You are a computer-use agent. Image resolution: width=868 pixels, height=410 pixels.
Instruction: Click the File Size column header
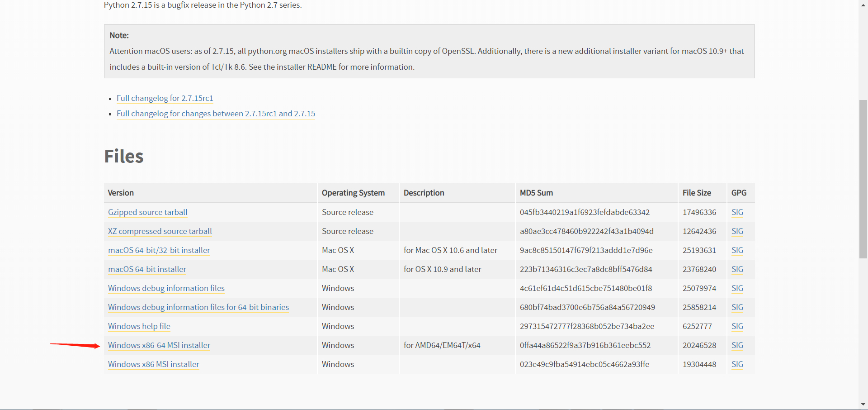[x=697, y=193]
